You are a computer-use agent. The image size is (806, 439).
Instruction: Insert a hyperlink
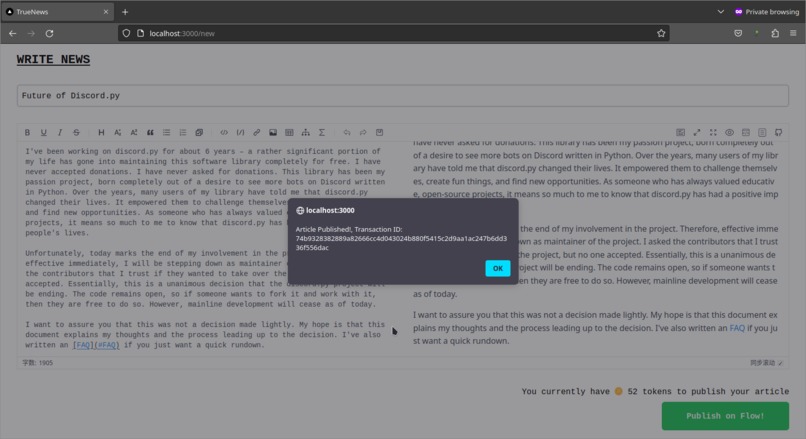257,133
